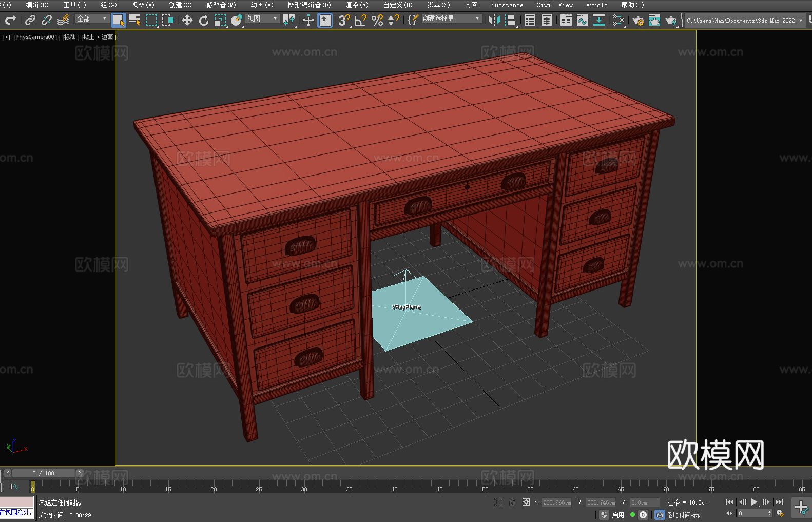Toggle the Ribbon display
The image size is (812, 522).
pyautogui.click(x=566, y=20)
